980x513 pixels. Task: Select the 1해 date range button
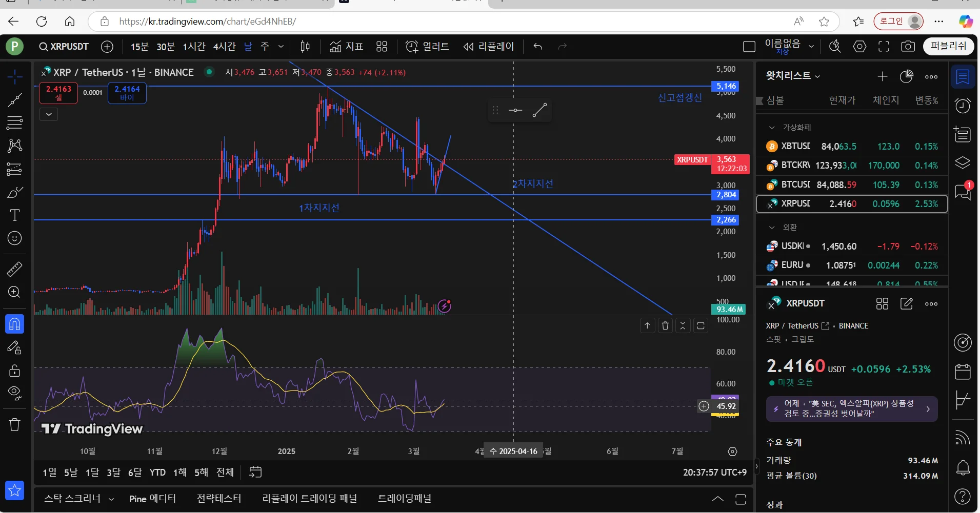180,472
